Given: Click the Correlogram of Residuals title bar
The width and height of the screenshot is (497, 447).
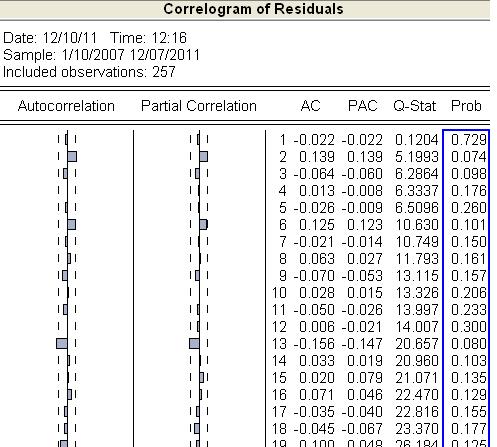Looking at the screenshot, I should click(245, 9).
